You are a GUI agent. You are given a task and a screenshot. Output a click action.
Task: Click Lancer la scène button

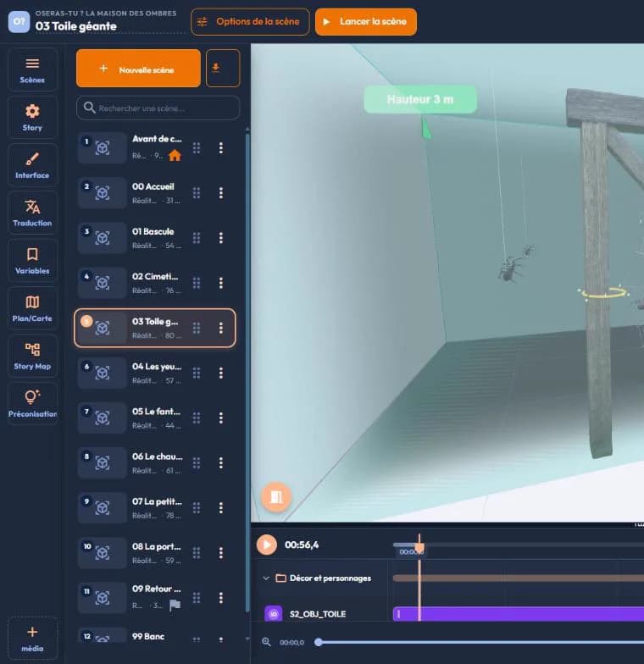point(366,22)
